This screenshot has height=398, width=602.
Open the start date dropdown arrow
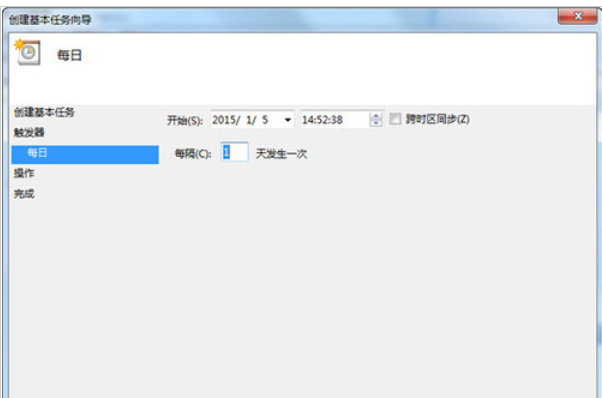[288, 120]
